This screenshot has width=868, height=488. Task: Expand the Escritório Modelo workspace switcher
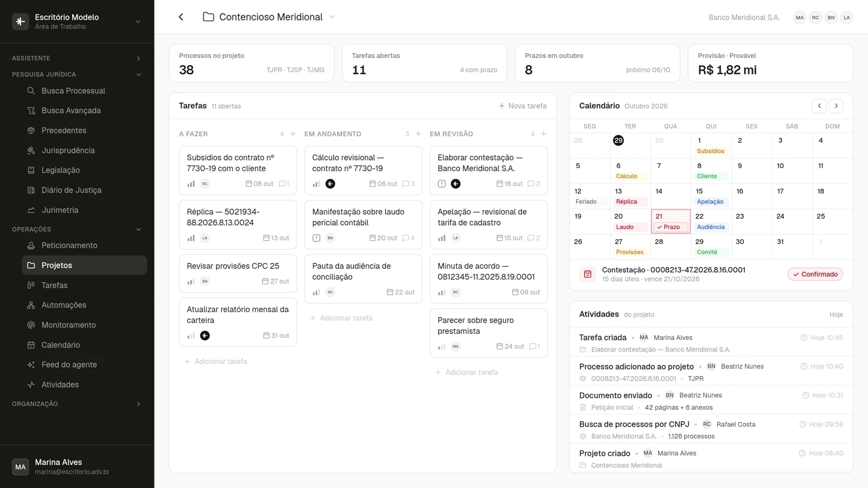pyautogui.click(x=138, y=22)
